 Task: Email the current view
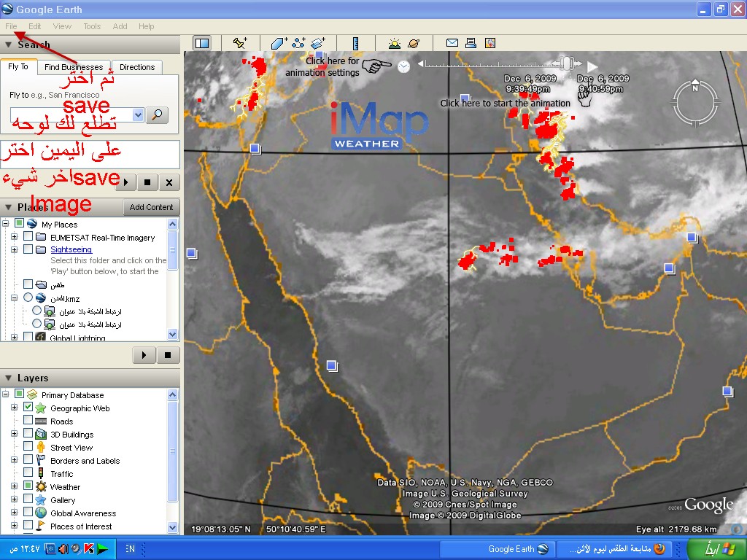pyautogui.click(x=452, y=43)
